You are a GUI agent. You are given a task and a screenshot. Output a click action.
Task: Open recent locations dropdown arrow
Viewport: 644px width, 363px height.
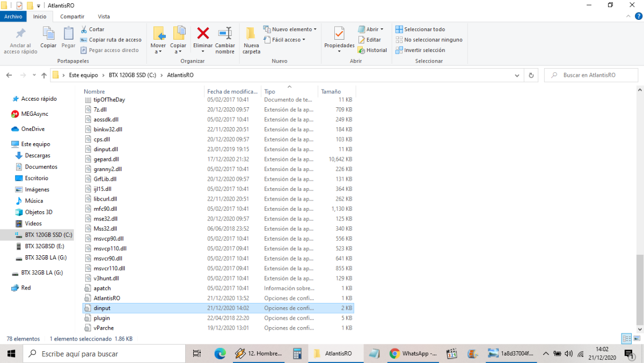34,75
